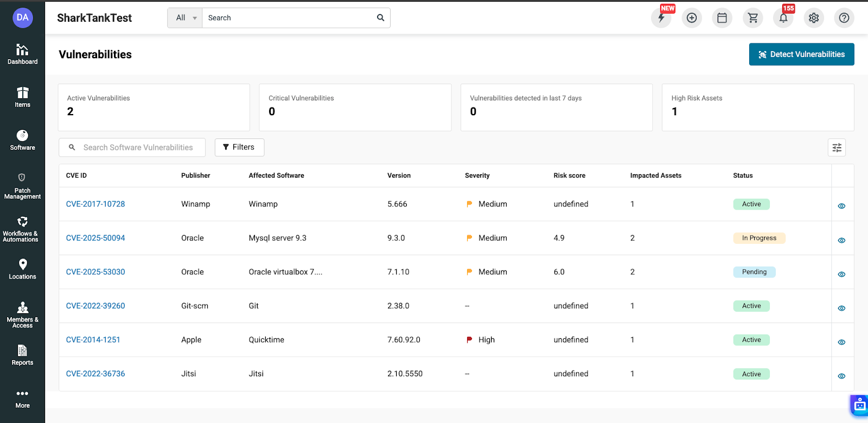The image size is (868, 423).
Task: Open the settings gear icon
Action: [x=814, y=18]
